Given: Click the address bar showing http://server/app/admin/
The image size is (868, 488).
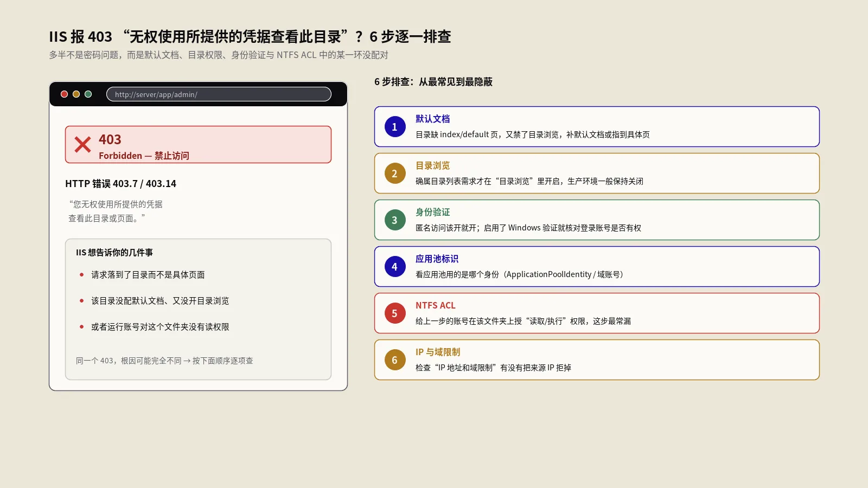Looking at the screenshot, I should point(219,94).
